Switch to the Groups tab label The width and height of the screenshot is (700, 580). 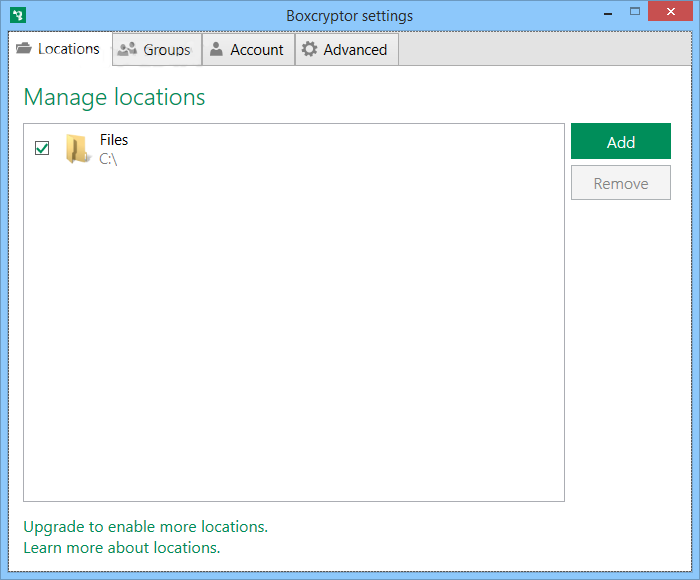166,50
